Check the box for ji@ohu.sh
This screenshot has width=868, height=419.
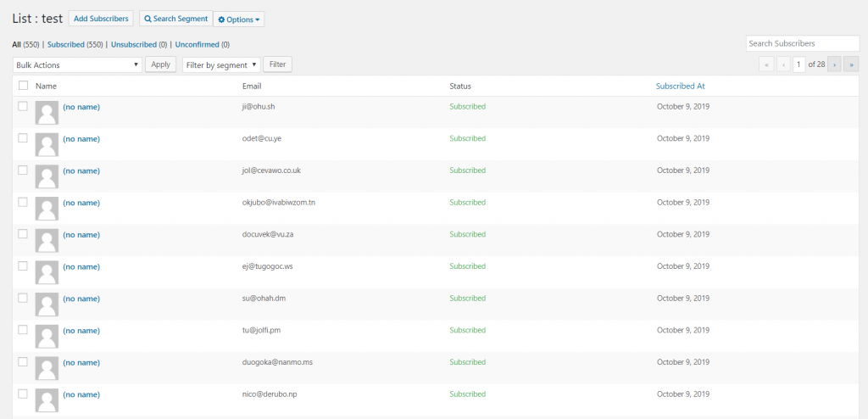point(23,106)
